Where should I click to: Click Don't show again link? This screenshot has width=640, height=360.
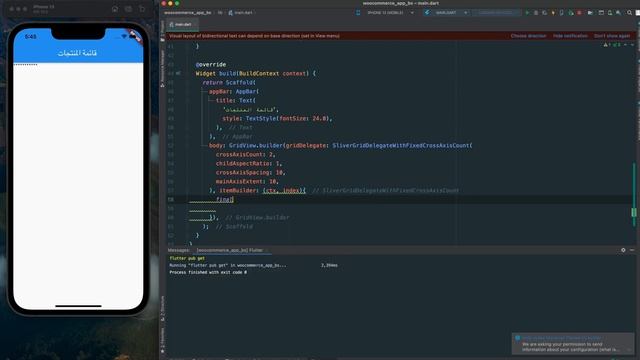pos(612,36)
